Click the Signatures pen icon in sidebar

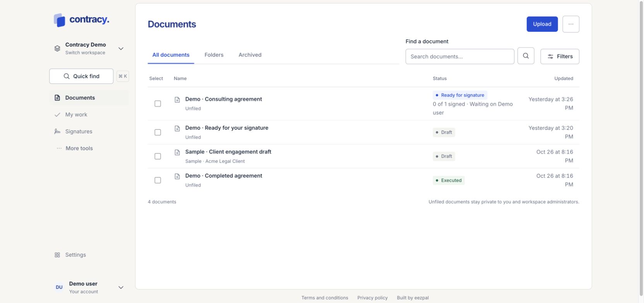[57, 131]
